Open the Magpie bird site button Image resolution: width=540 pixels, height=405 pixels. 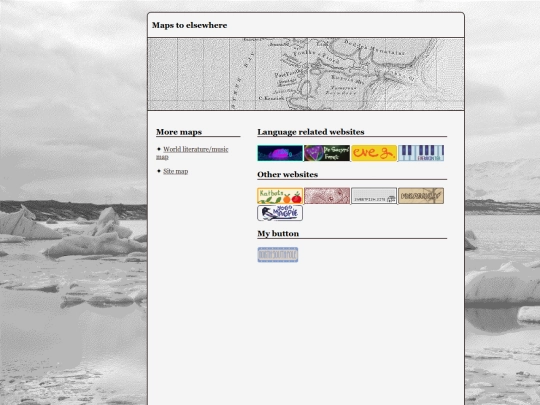(280, 213)
